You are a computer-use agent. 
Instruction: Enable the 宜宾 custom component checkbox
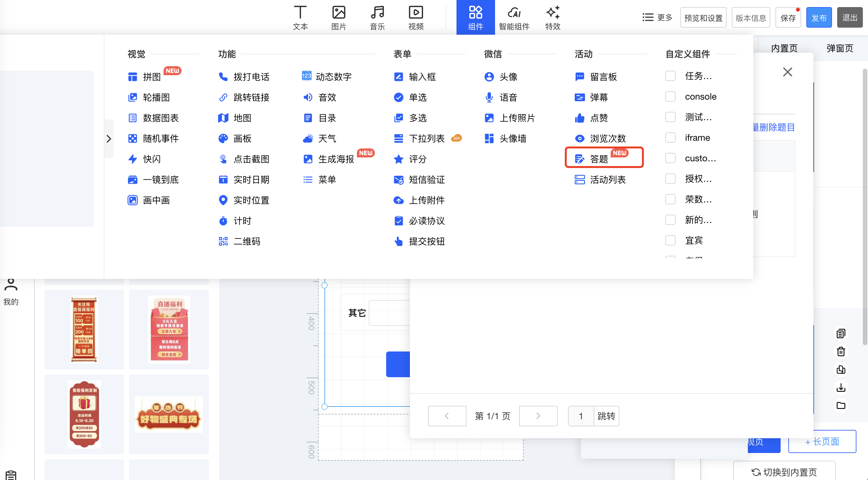pyautogui.click(x=670, y=241)
